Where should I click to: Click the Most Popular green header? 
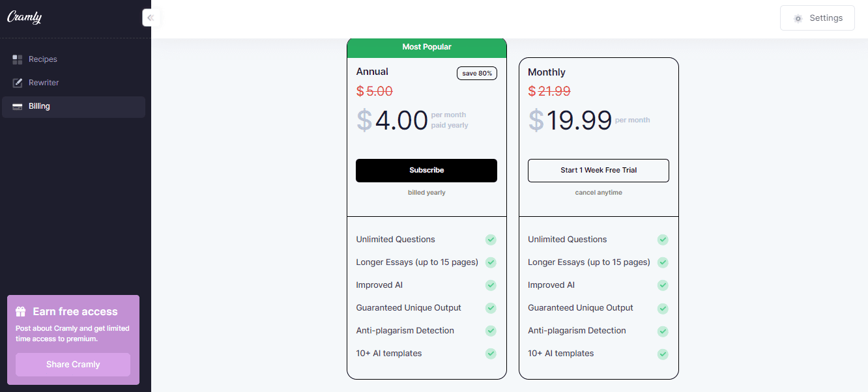click(x=427, y=47)
